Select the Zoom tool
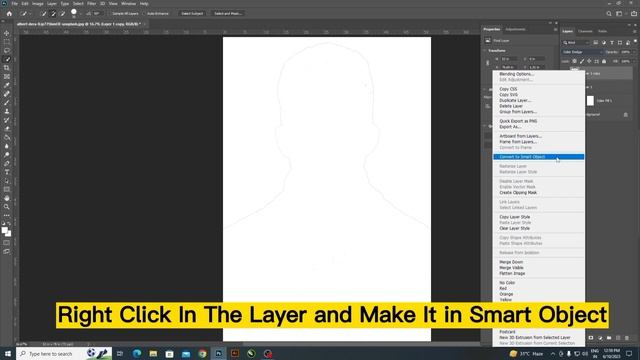 coord(7,207)
